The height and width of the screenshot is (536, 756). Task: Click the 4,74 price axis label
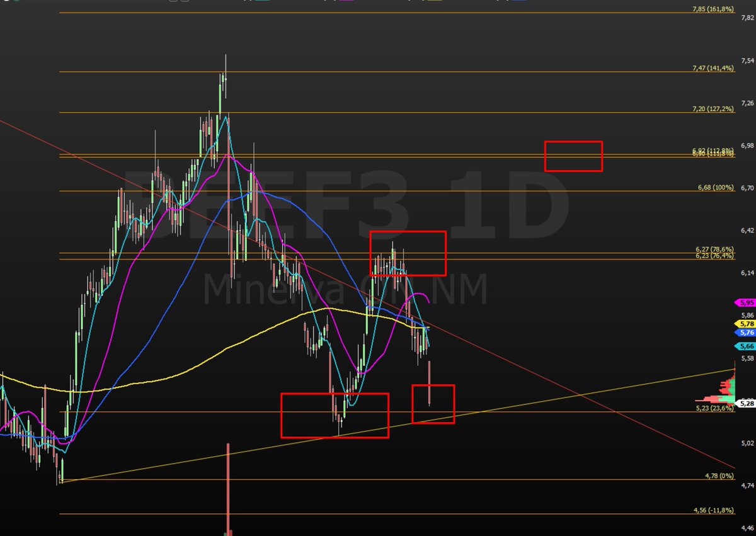click(x=748, y=486)
